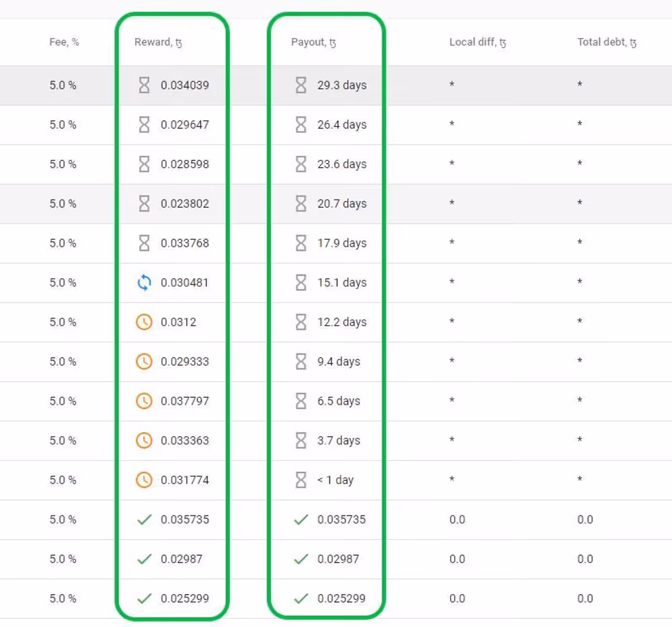Click the hourglass icon beside reward 0.034039

click(x=144, y=85)
